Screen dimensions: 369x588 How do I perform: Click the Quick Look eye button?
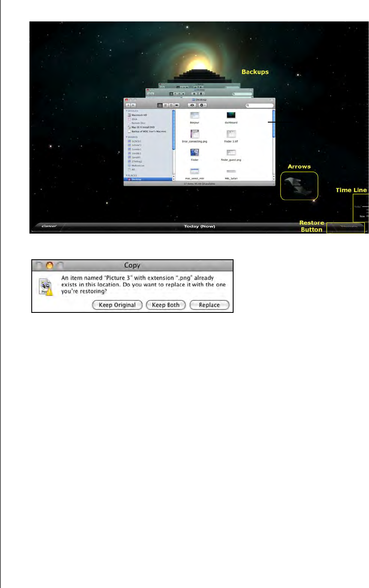click(192, 105)
